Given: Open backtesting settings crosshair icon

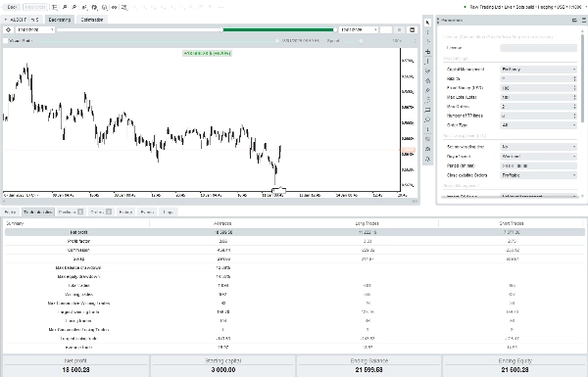Looking at the screenshot, I should point(8,30).
